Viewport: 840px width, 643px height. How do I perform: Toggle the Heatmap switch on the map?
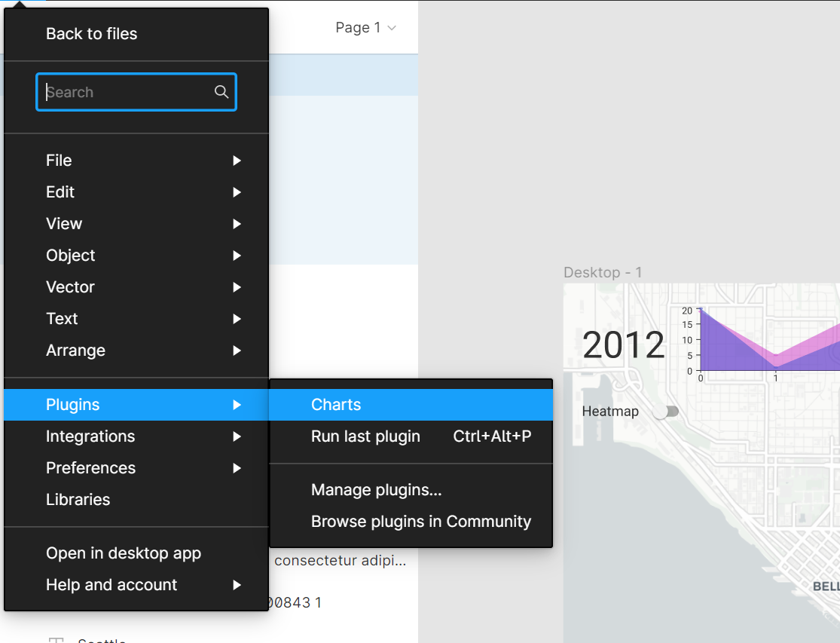tap(666, 412)
